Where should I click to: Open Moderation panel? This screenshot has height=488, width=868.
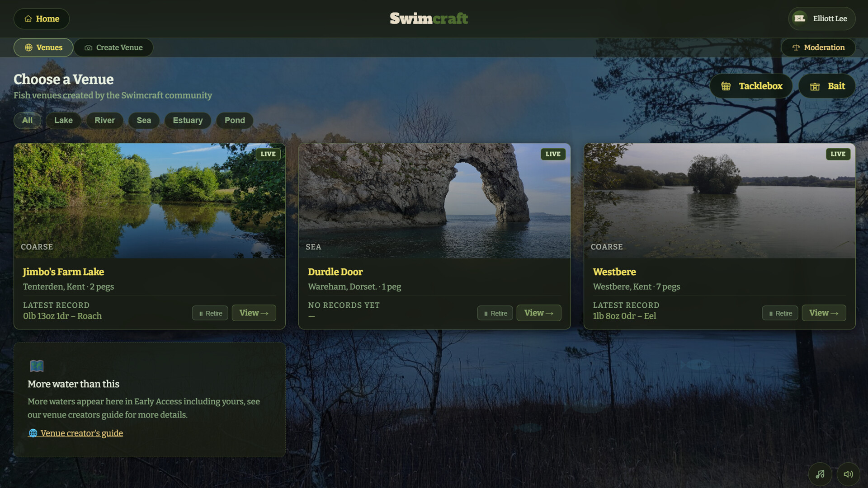(818, 47)
